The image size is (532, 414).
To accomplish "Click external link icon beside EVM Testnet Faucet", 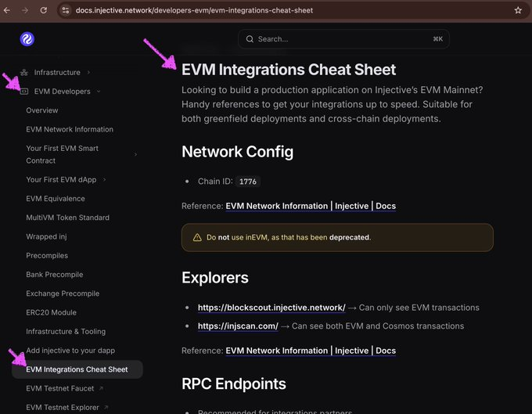I will [x=101, y=388].
